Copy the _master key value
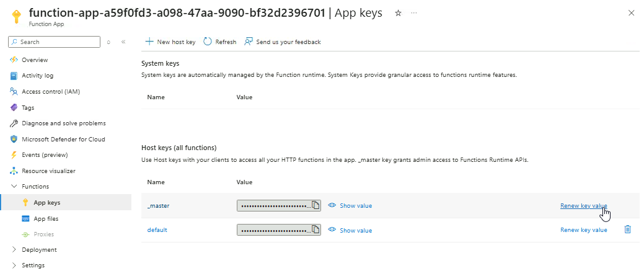 315,205
